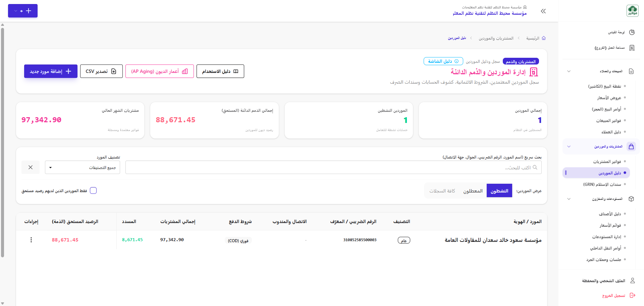The image size is (644, 306).
Task: Open إدارة المستودعات menu item
Action: (x=606, y=237)
